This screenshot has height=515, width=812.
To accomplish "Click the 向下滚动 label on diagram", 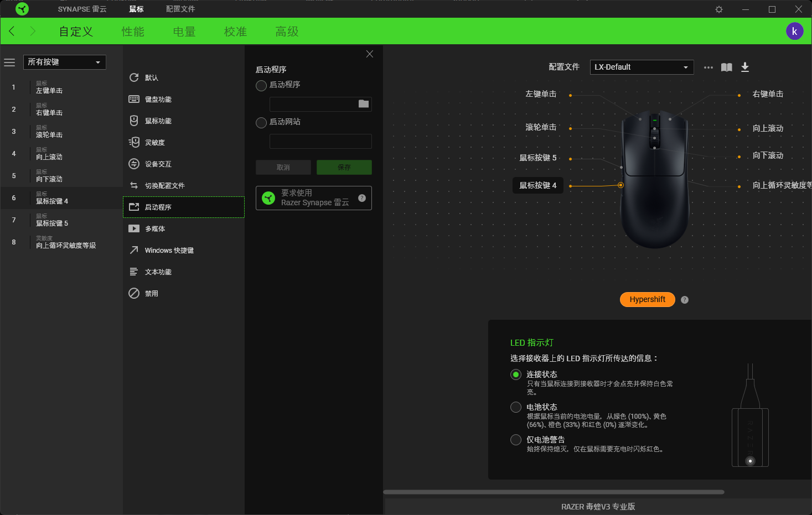I will coord(768,155).
